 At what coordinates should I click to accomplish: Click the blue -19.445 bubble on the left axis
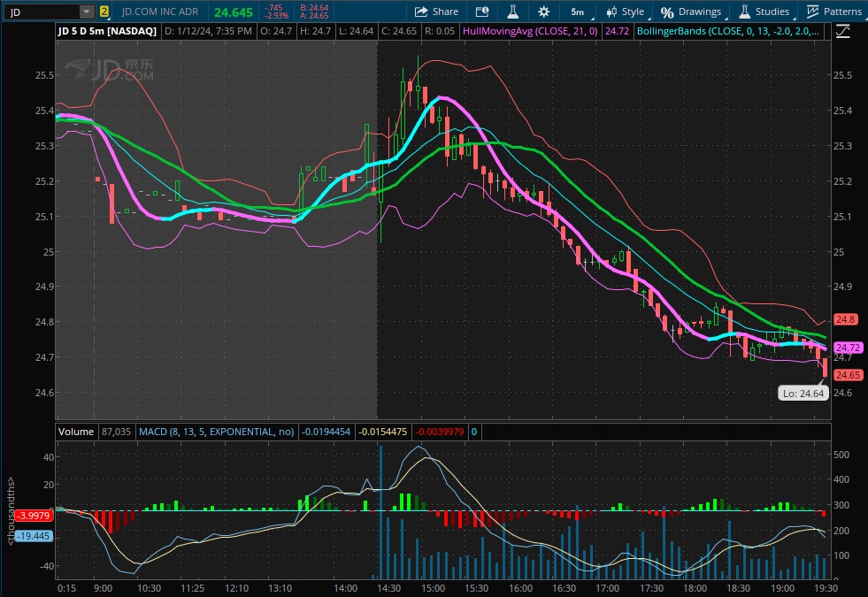[x=34, y=536]
